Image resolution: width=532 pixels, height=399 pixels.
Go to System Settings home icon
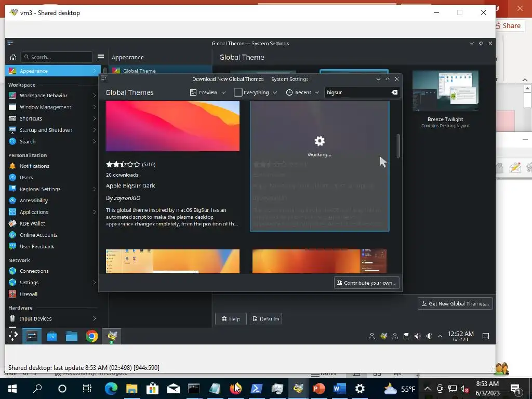[x=13, y=57]
